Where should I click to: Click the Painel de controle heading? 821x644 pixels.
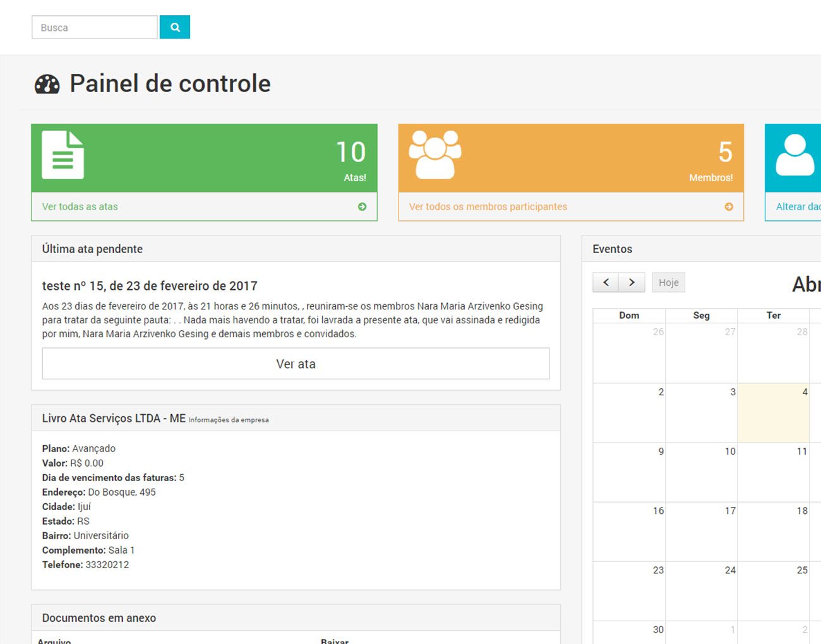[170, 84]
